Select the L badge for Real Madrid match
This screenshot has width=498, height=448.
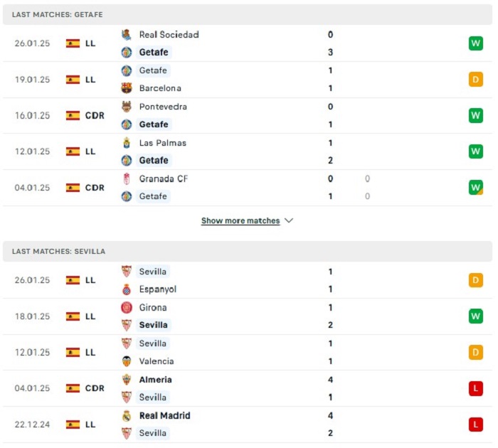click(x=475, y=425)
